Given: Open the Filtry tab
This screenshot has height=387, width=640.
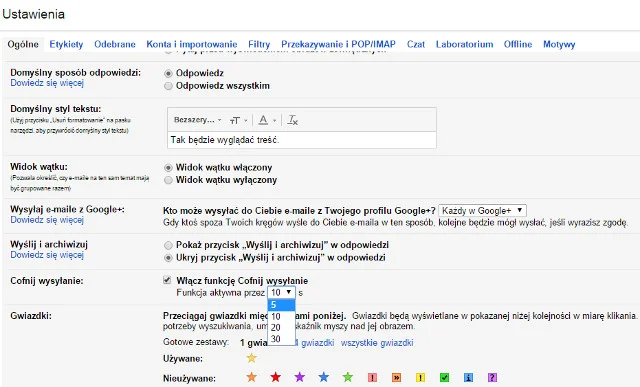Looking at the screenshot, I should click(x=259, y=44).
